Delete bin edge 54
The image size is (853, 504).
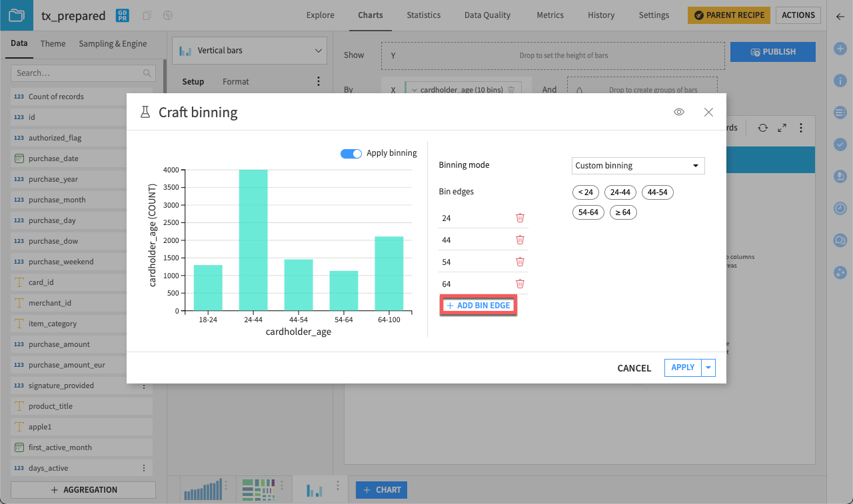click(520, 262)
